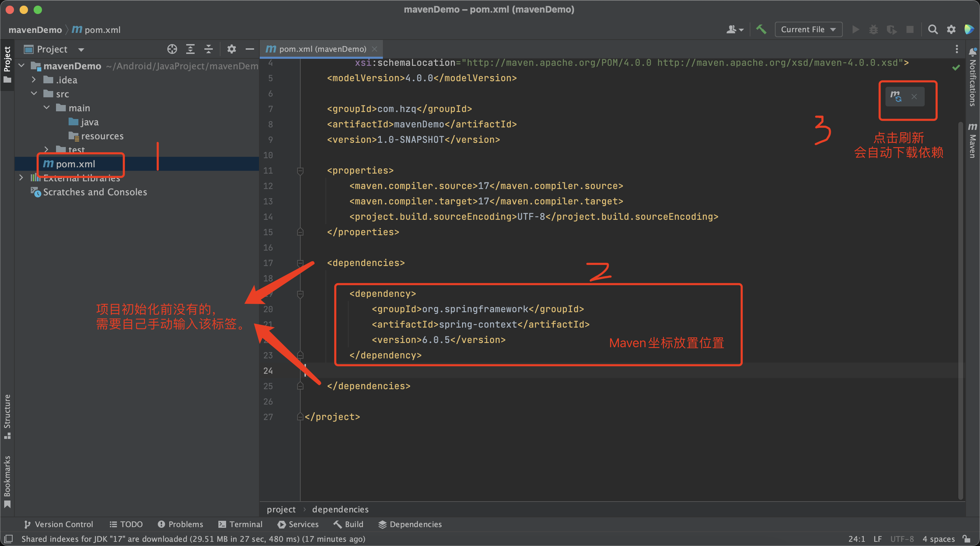The image size is (980, 546).
Task: Fold the dependency block gutter marker
Action: [300, 294]
